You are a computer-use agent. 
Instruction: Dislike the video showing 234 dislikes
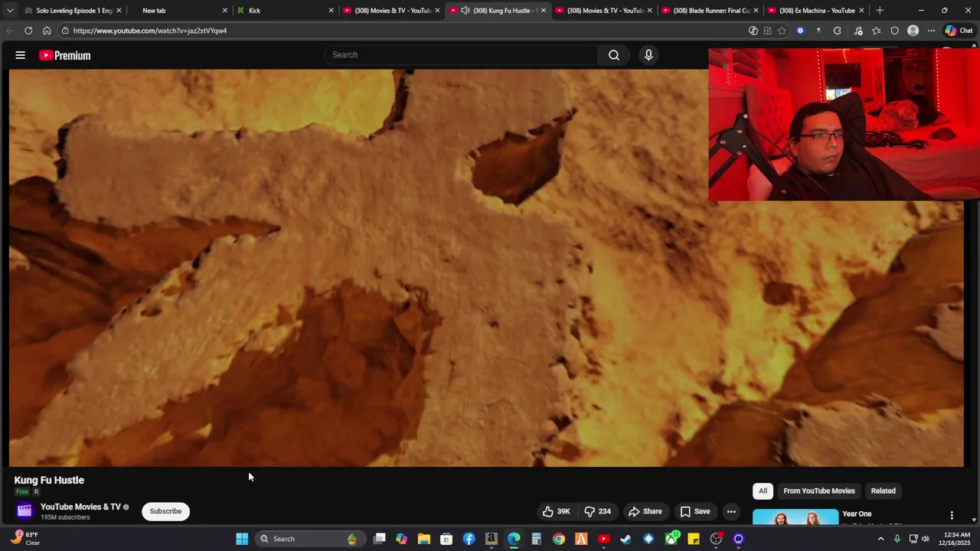[598, 511]
